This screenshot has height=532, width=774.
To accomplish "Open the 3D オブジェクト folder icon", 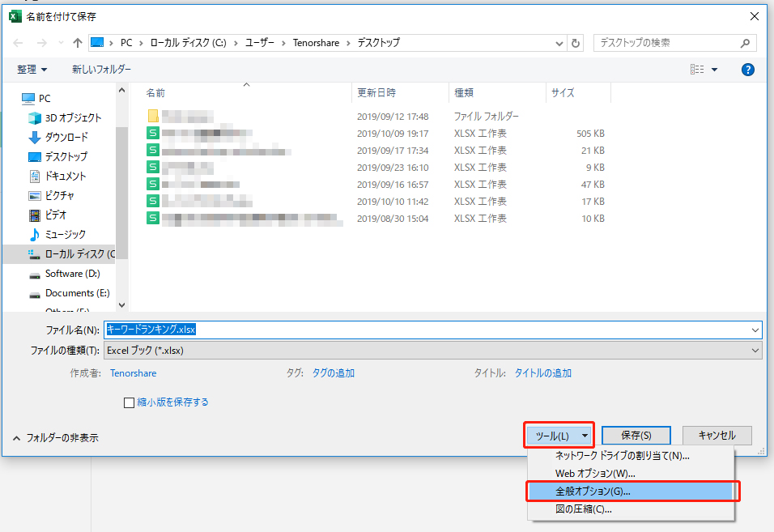I will [35, 117].
